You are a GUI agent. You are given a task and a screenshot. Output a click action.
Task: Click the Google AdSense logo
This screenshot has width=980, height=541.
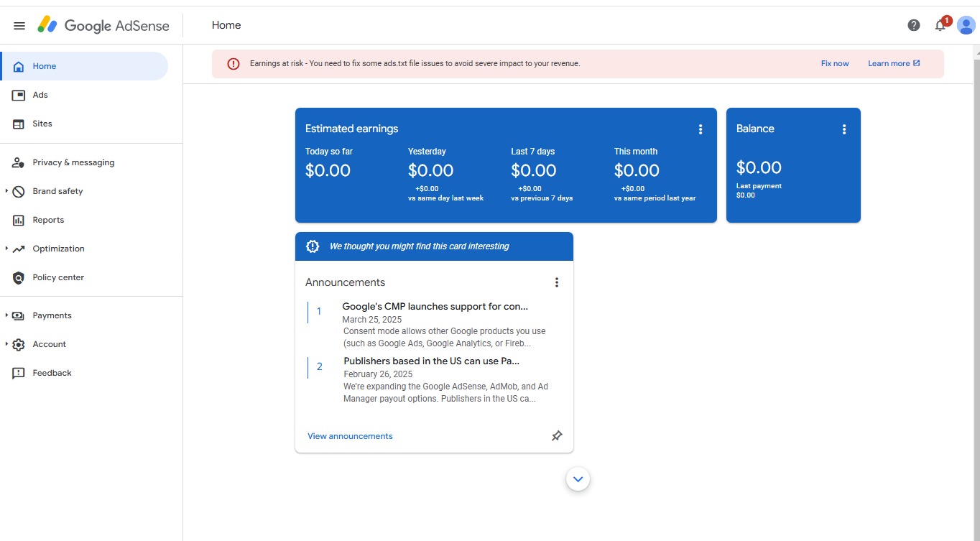coord(103,25)
